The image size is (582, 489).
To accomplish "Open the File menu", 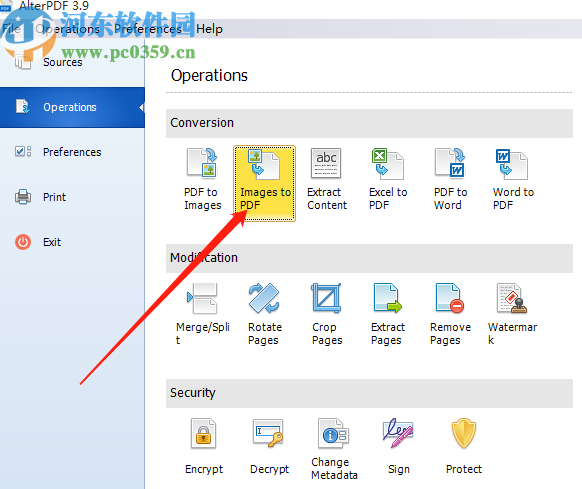I will 11,29.
